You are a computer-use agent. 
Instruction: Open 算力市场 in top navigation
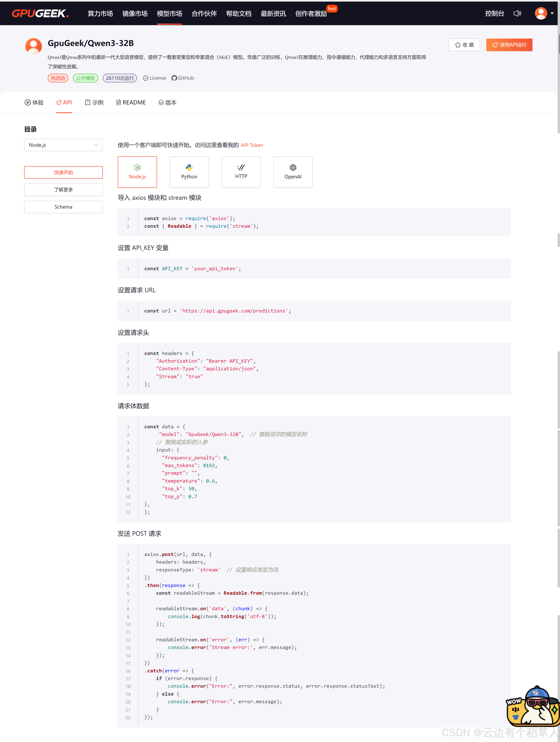pos(100,14)
